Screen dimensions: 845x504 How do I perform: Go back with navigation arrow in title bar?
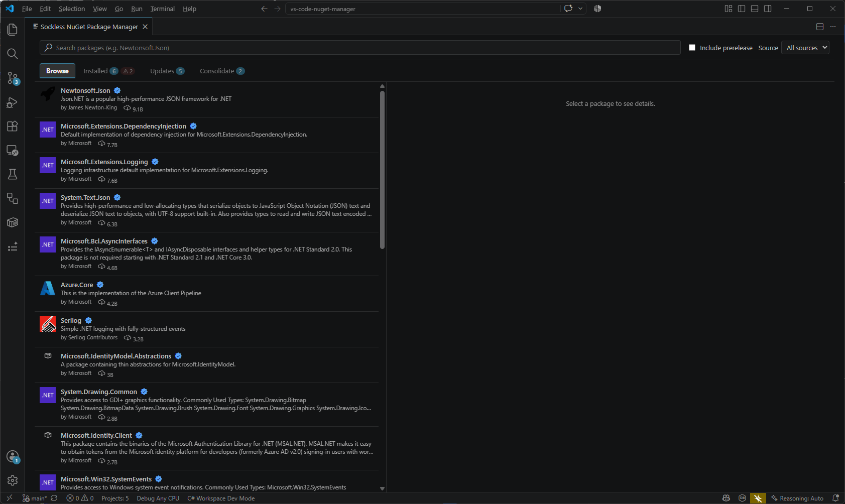[264, 9]
